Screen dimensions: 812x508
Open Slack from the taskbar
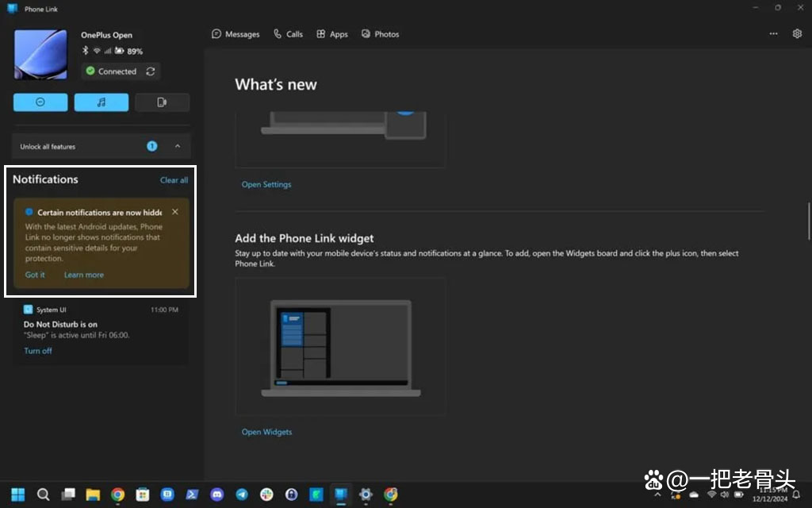(266, 495)
